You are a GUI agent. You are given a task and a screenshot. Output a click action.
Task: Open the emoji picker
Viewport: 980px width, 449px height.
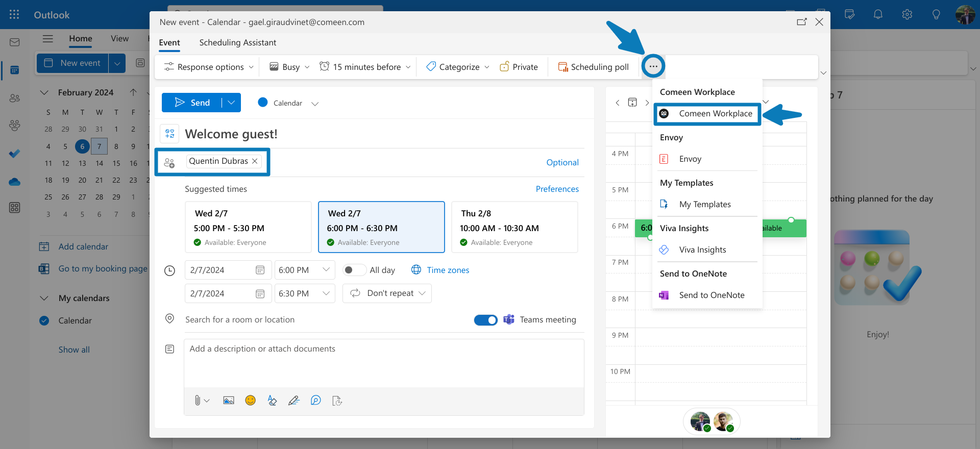[250, 401]
